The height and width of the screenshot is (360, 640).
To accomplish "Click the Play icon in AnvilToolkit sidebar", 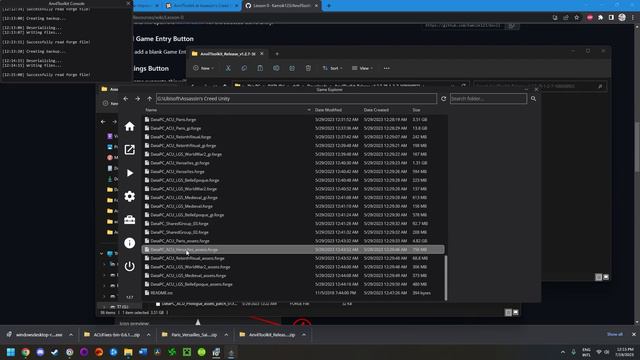I will coord(130,173).
